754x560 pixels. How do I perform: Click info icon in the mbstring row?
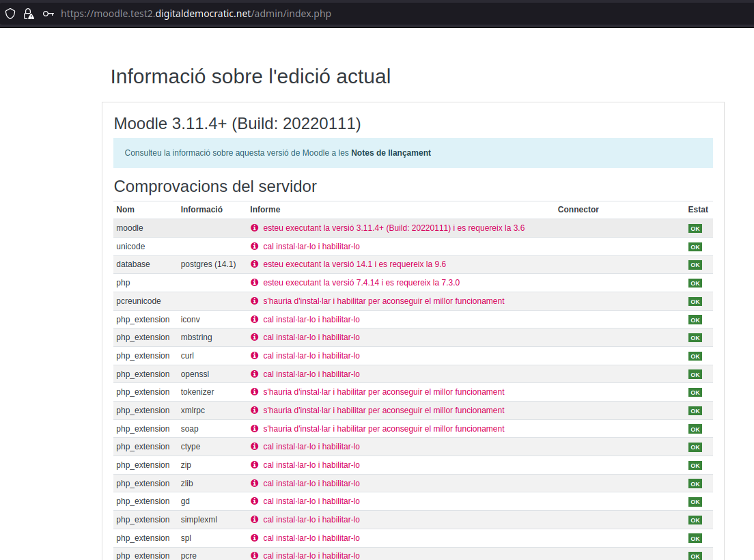click(x=254, y=337)
